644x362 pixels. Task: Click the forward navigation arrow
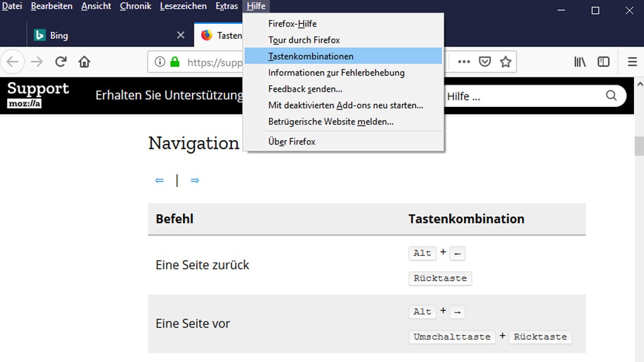tap(37, 62)
